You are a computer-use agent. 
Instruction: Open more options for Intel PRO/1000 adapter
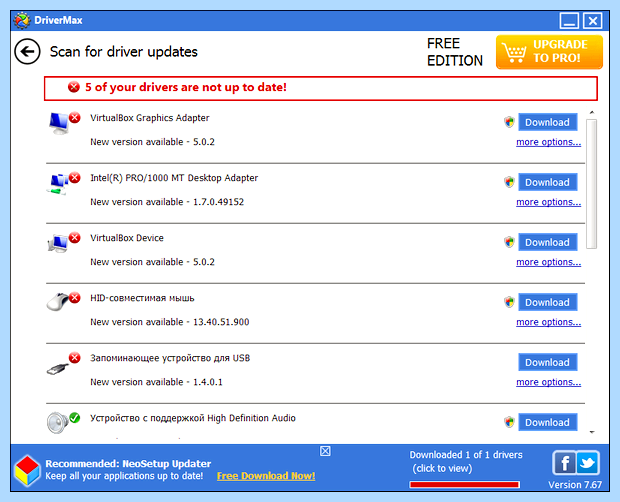click(548, 202)
